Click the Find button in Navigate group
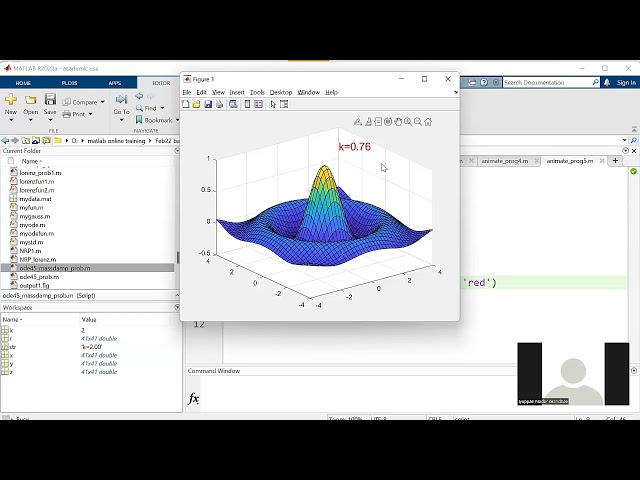 coord(146,108)
